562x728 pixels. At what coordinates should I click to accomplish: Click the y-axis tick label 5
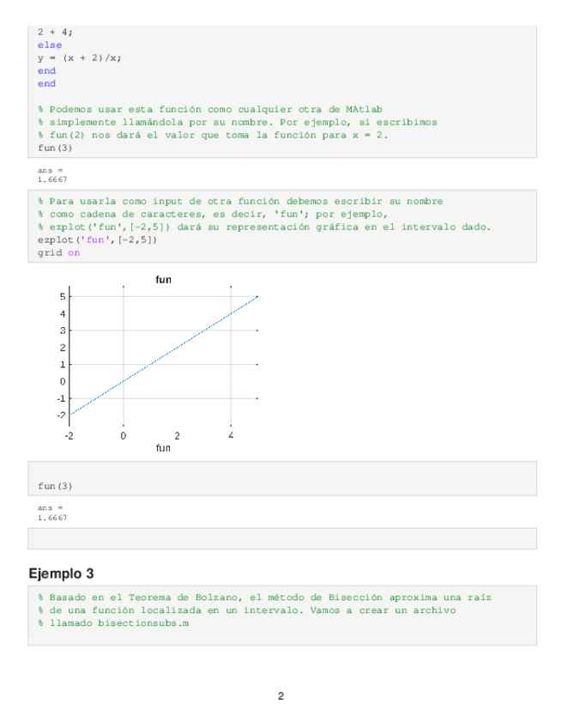(x=62, y=296)
